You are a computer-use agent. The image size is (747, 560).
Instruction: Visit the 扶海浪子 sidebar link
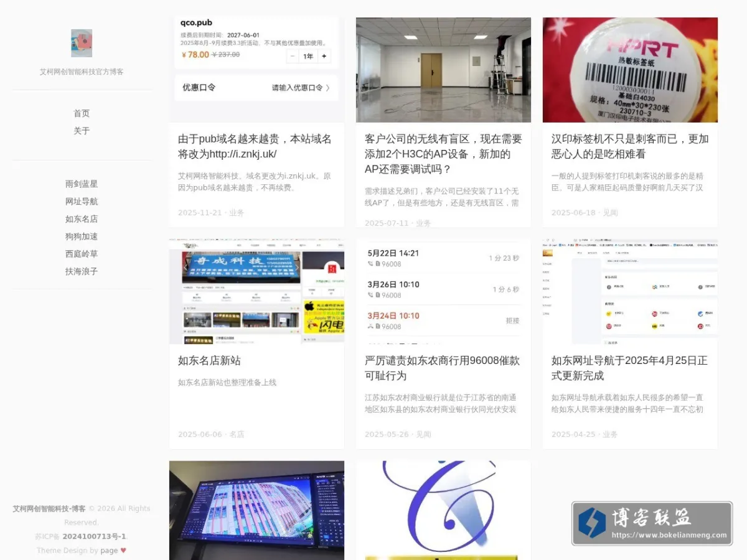[82, 271]
